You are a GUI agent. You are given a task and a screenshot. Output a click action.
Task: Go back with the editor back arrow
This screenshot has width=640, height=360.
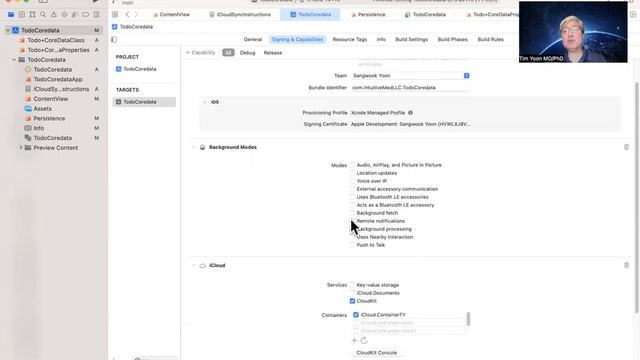127,15
